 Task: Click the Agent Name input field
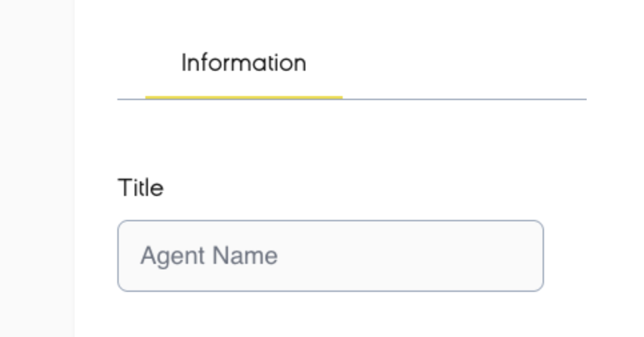tap(330, 256)
